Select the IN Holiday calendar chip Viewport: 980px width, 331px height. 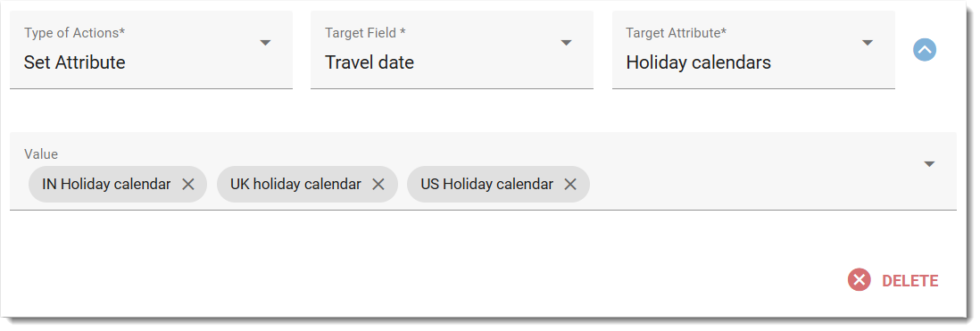(106, 184)
